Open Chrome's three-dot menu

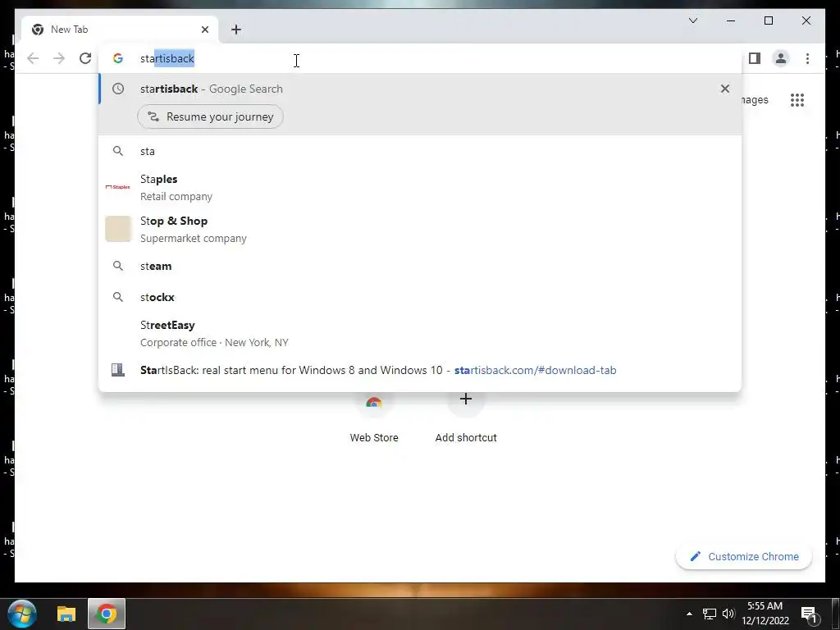(807, 58)
